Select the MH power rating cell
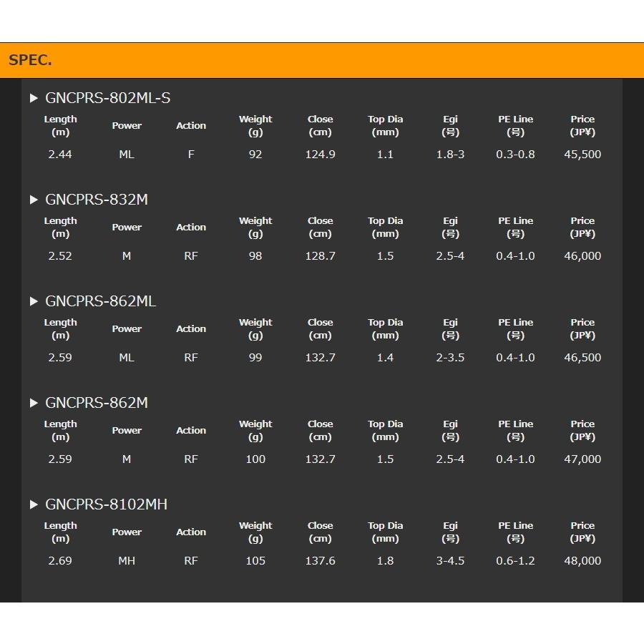The image size is (644, 644). pyautogui.click(x=127, y=561)
